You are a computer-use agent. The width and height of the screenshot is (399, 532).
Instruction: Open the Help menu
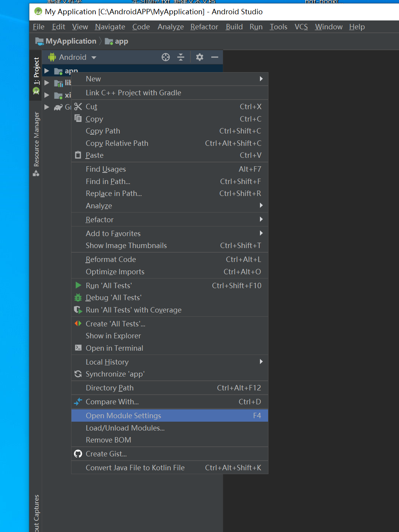coord(357,27)
